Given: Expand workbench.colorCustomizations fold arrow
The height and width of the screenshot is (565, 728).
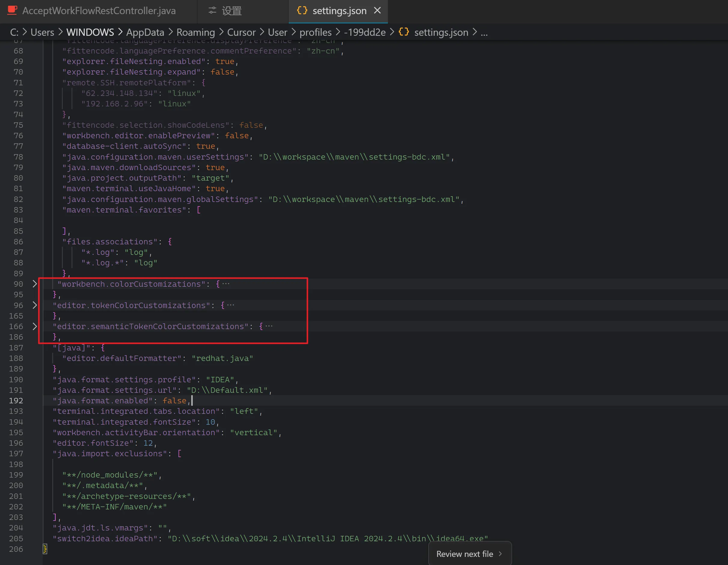Looking at the screenshot, I should (x=35, y=284).
